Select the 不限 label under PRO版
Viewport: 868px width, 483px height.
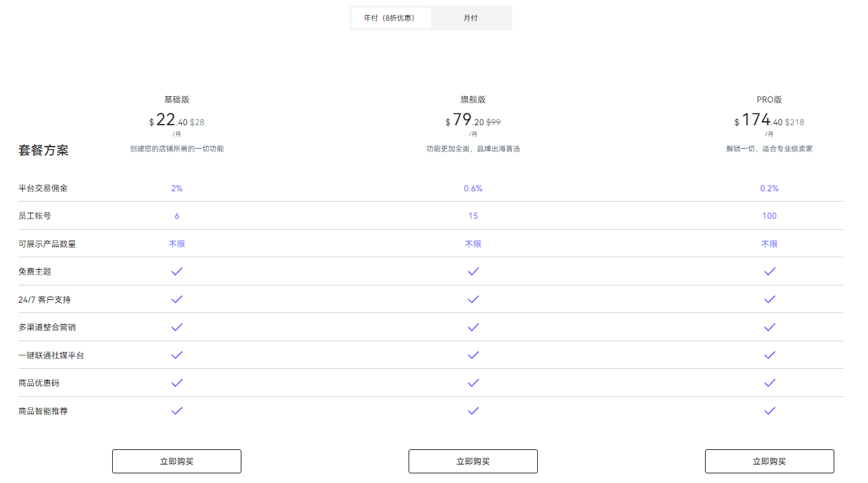click(770, 243)
